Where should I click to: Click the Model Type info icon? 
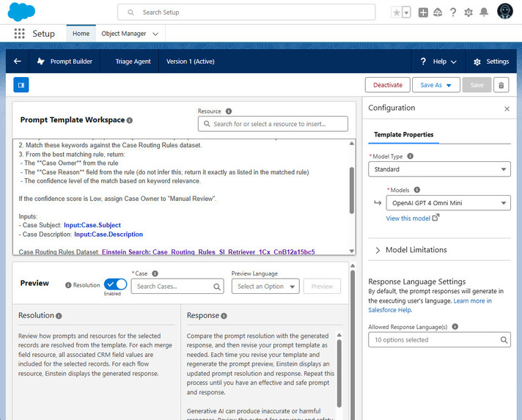[x=410, y=156]
